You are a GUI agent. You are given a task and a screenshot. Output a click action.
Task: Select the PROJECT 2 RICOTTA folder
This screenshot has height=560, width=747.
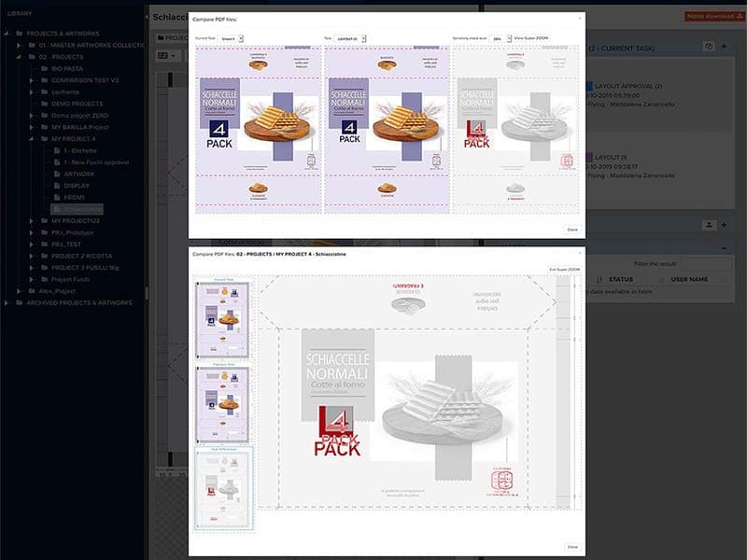click(82, 256)
